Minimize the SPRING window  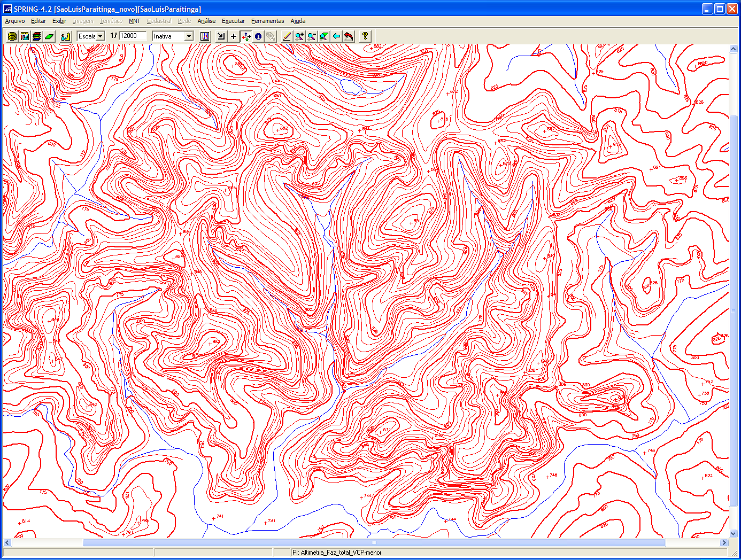[x=707, y=9]
